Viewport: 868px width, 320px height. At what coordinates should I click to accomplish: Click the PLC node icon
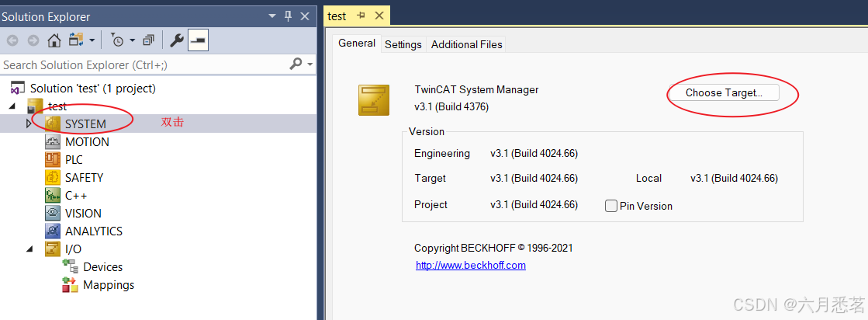(x=52, y=160)
